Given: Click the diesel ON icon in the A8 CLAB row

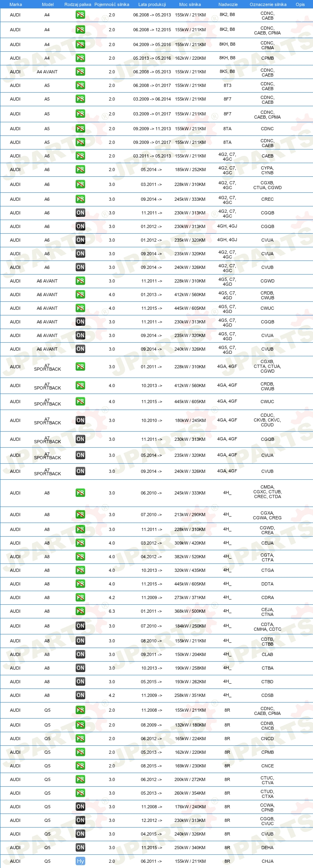Looking at the screenshot, I should coord(80,654).
